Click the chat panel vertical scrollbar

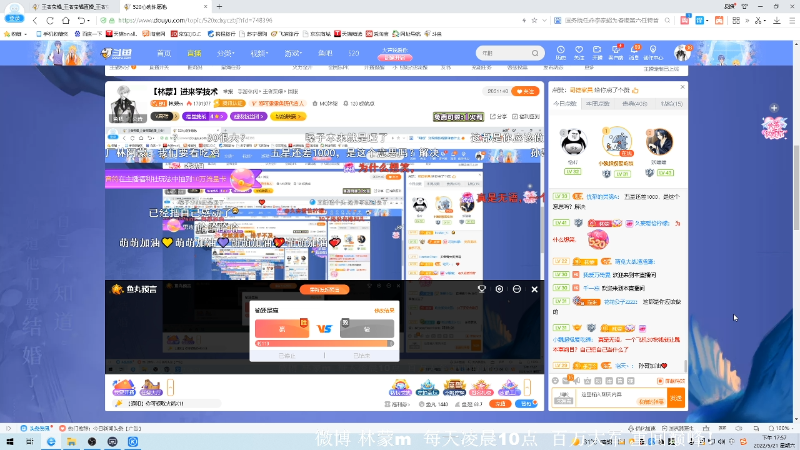(x=685, y=365)
